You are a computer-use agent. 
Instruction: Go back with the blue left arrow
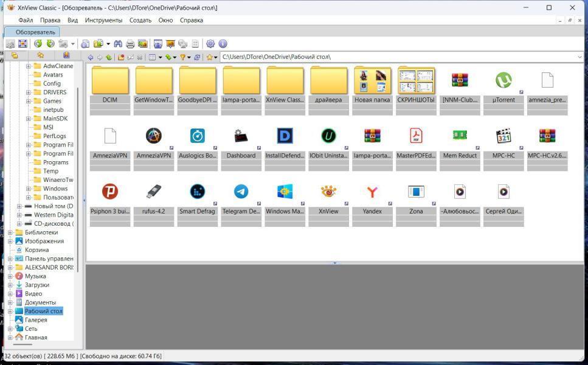click(x=91, y=57)
